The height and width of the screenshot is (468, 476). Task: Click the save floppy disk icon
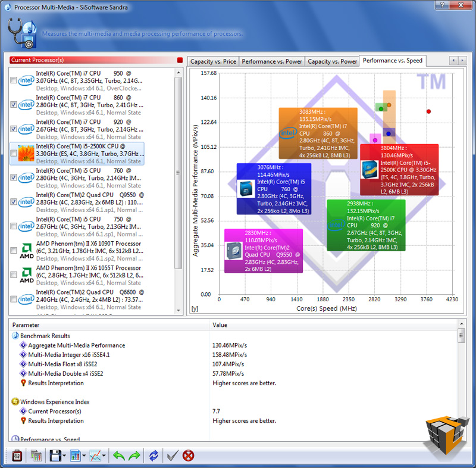55,455
